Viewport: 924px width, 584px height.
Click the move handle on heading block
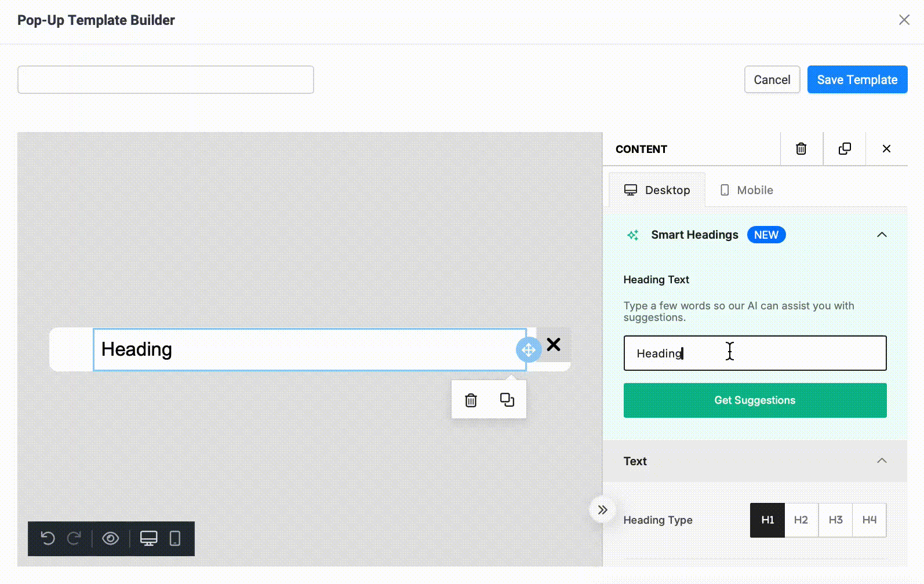528,350
